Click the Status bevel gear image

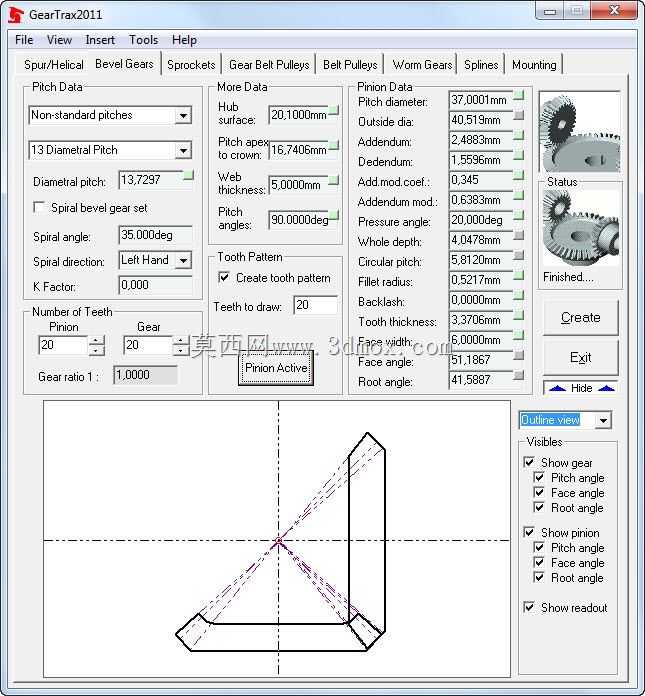point(580,229)
